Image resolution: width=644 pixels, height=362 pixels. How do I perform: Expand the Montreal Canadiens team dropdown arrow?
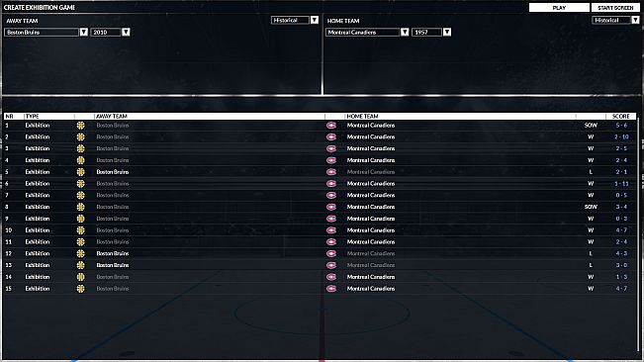[x=405, y=32]
